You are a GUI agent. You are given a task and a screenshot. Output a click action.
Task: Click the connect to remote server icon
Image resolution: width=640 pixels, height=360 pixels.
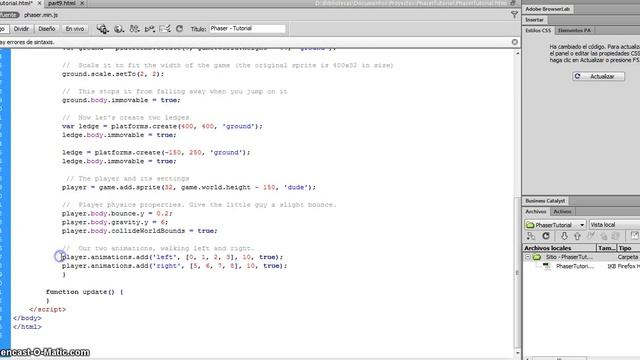click(x=531, y=236)
